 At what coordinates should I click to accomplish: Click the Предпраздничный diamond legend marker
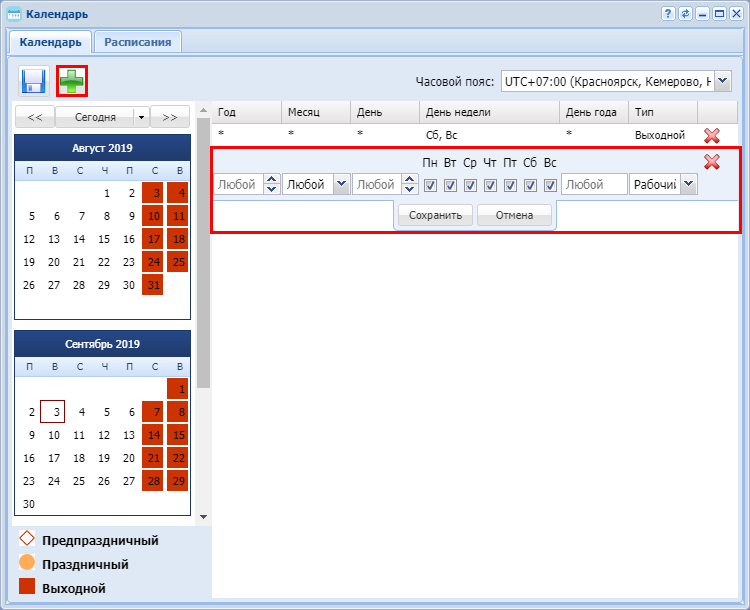point(27,538)
